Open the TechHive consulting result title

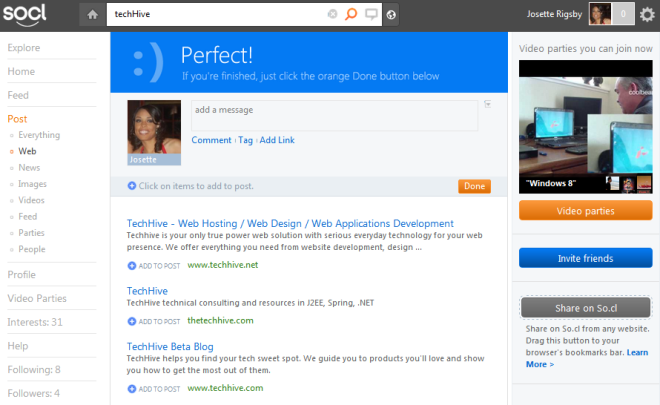tap(147, 291)
